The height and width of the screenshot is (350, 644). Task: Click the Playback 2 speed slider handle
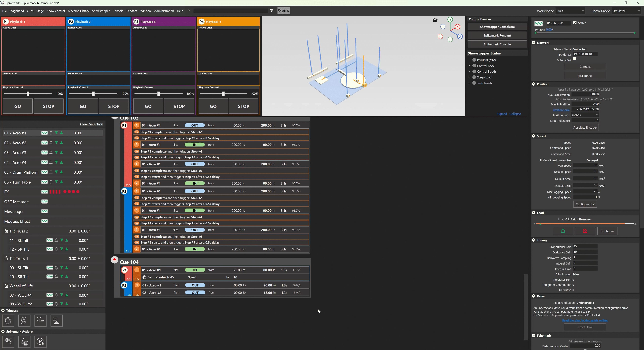click(93, 94)
